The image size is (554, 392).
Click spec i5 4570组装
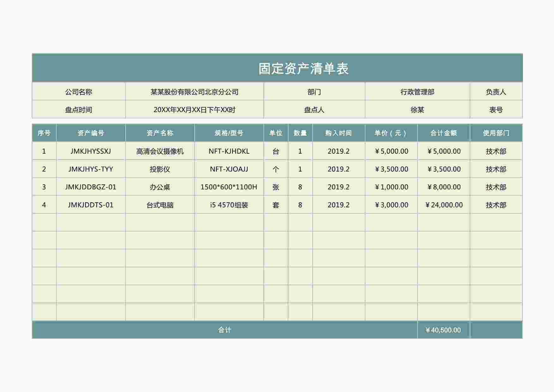pos(229,205)
